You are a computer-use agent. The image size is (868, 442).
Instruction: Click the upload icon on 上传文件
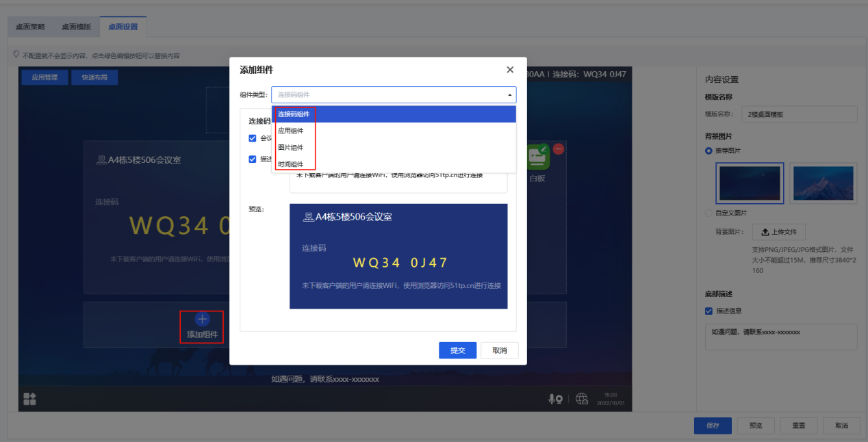click(765, 232)
